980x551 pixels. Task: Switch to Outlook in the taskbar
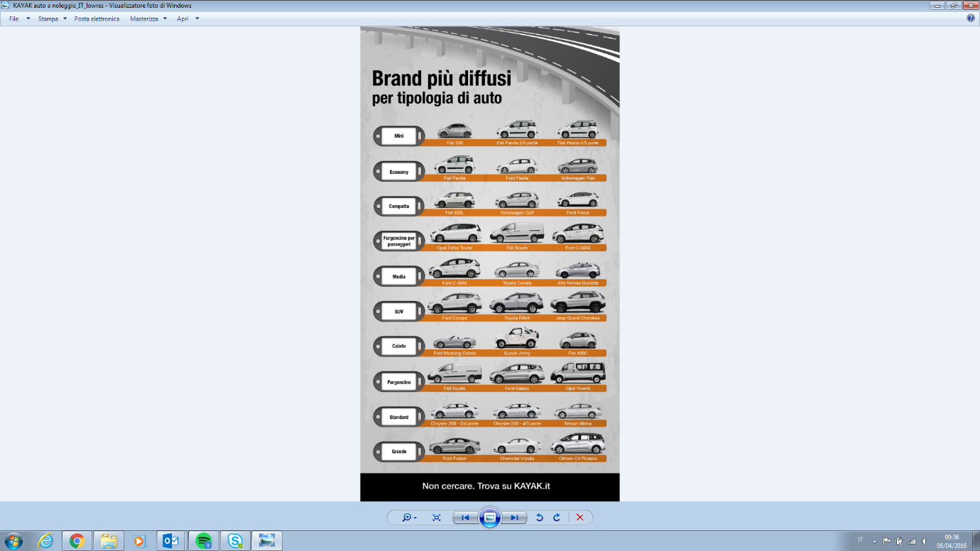pos(171,540)
